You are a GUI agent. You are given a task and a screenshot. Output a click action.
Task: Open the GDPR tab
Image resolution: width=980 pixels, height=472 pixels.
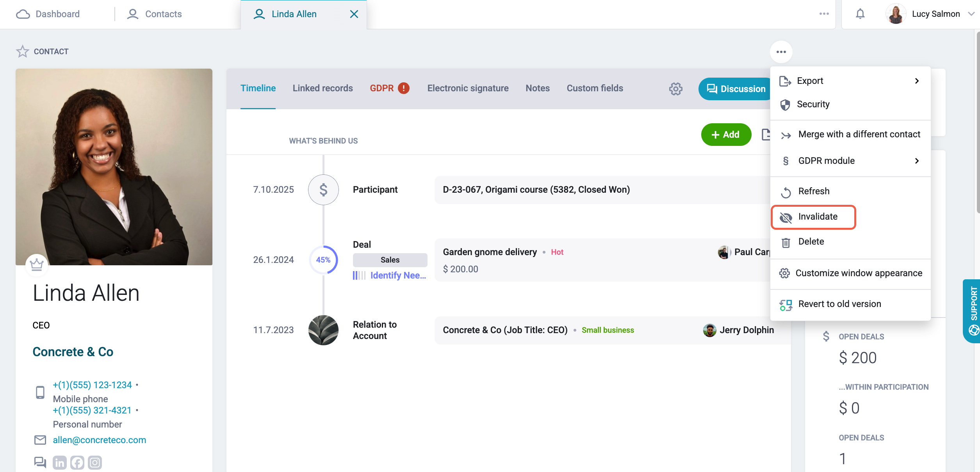[x=382, y=88]
